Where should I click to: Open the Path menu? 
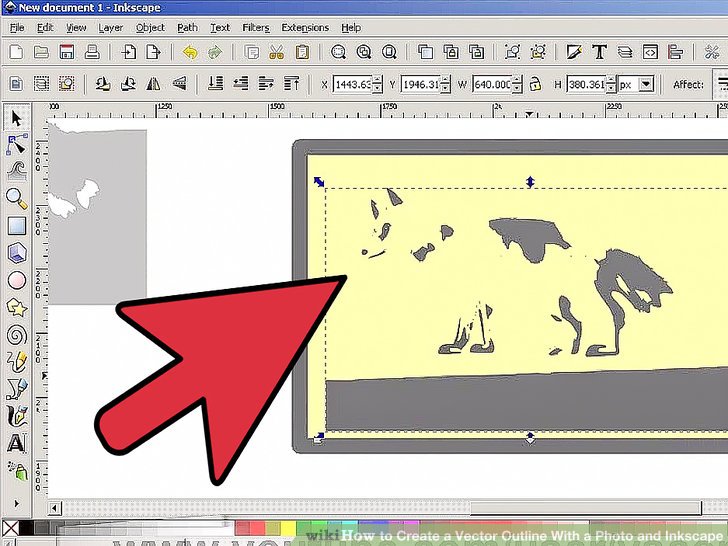pyautogui.click(x=188, y=27)
